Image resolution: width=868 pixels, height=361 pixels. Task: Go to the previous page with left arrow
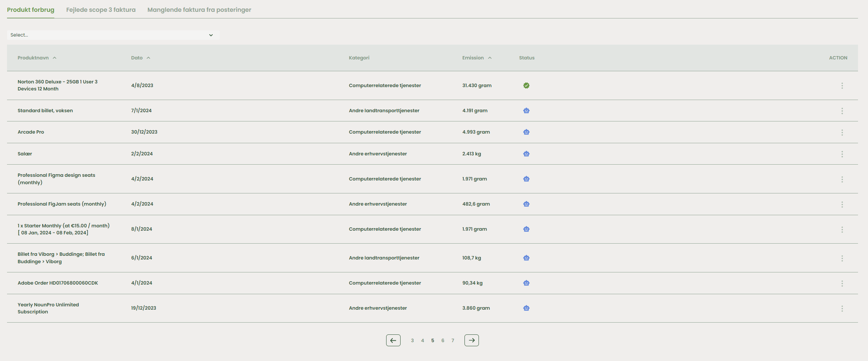pyautogui.click(x=393, y=340)
